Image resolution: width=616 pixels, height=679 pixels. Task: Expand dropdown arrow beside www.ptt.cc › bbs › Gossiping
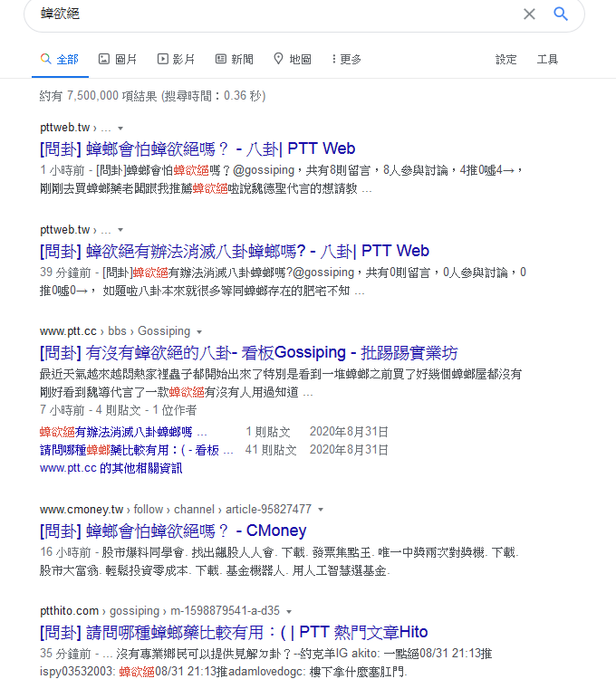(x=199, y=332)
